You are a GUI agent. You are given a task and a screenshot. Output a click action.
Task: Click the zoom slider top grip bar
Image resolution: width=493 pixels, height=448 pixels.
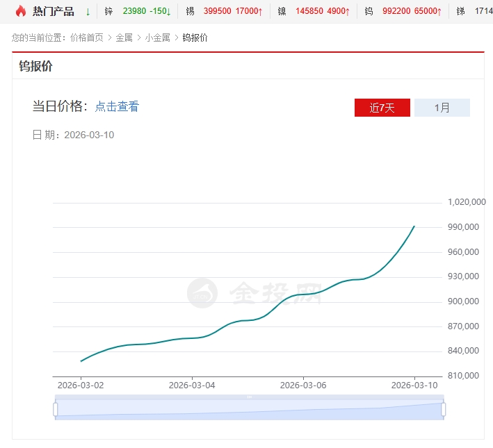click(250, 397)
